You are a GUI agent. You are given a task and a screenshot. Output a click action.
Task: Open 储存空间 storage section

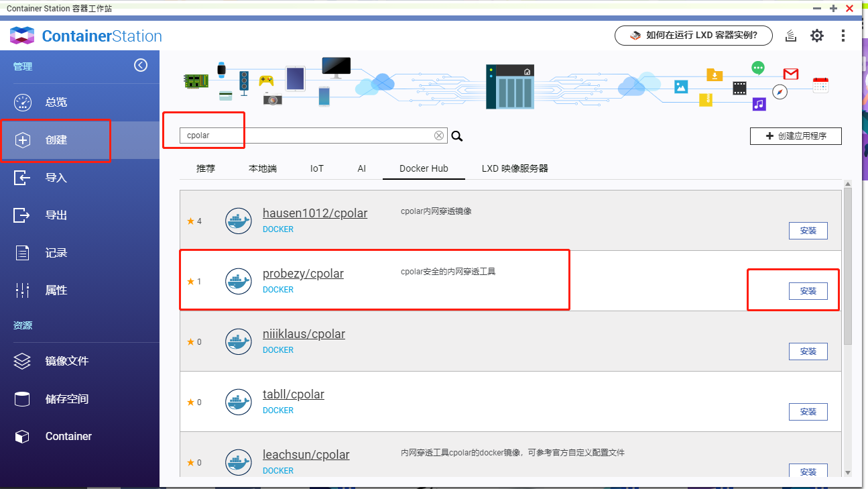(80, 399)
